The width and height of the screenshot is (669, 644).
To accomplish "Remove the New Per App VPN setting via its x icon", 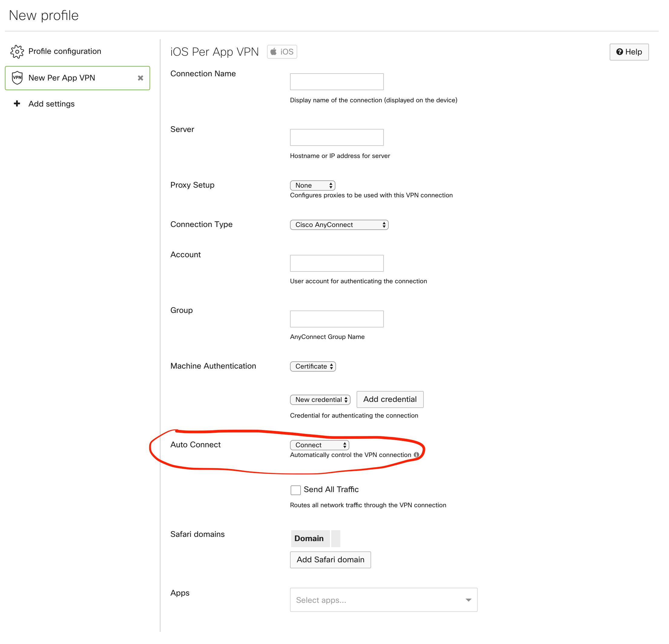I will (x=140, y=78).
